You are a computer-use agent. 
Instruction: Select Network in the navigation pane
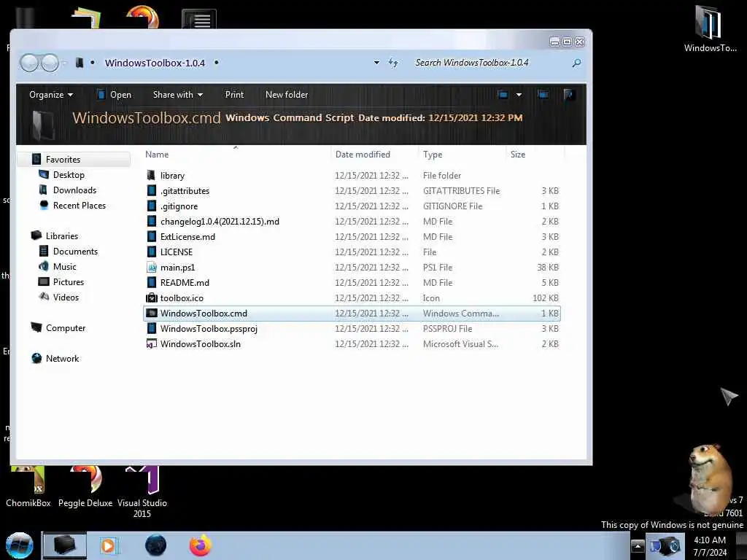63,359
